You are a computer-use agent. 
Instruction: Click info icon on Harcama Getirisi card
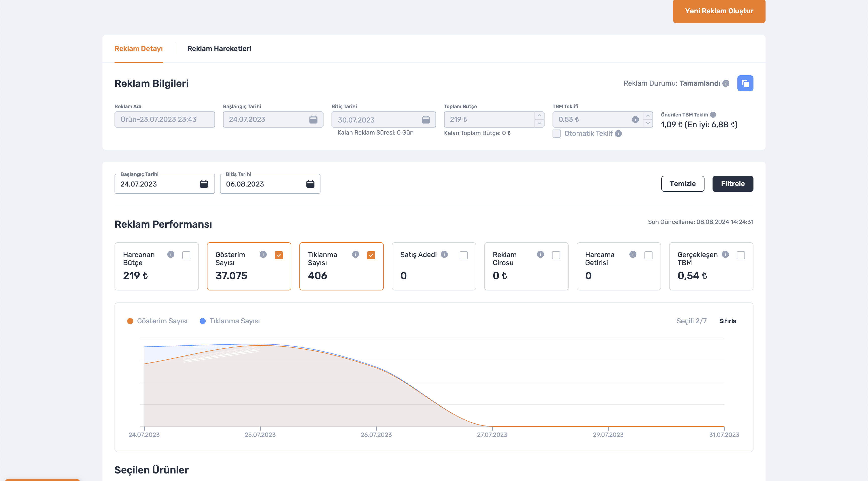click(633, 254)
